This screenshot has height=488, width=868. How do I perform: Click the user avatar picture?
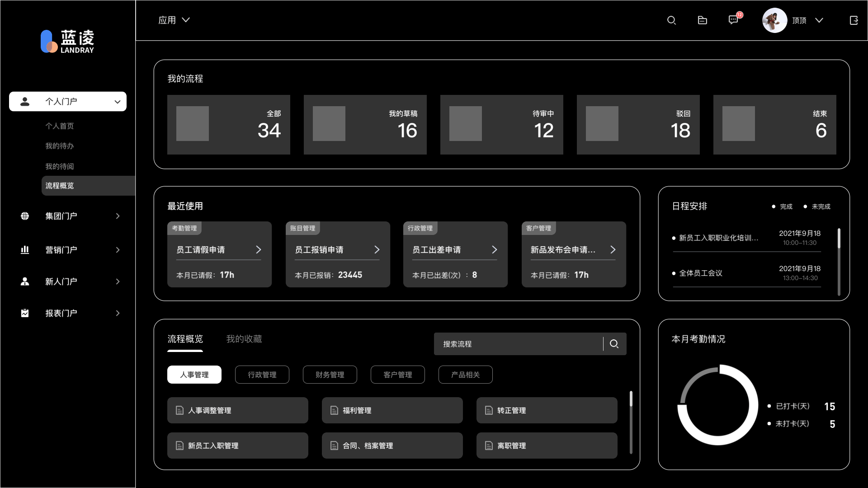pos(774,20)
